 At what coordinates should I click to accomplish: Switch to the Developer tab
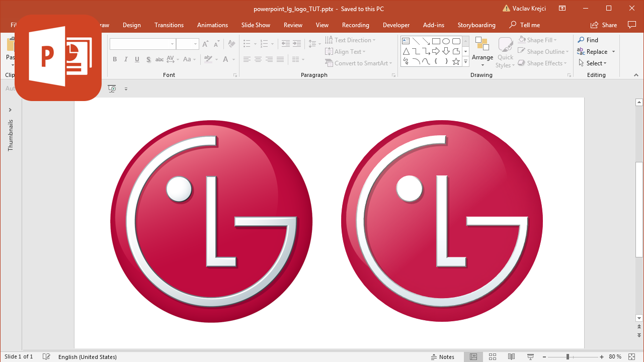coord(396,25)
